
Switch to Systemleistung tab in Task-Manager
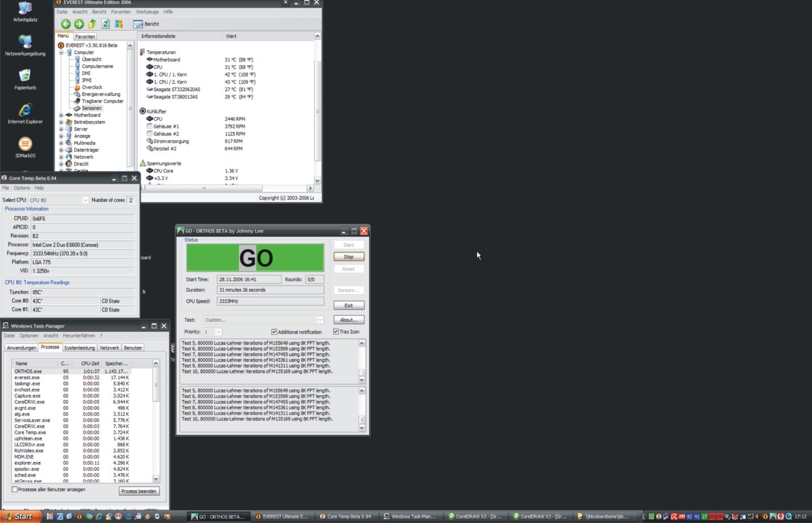pyautogui.click(x=79, y=348)
